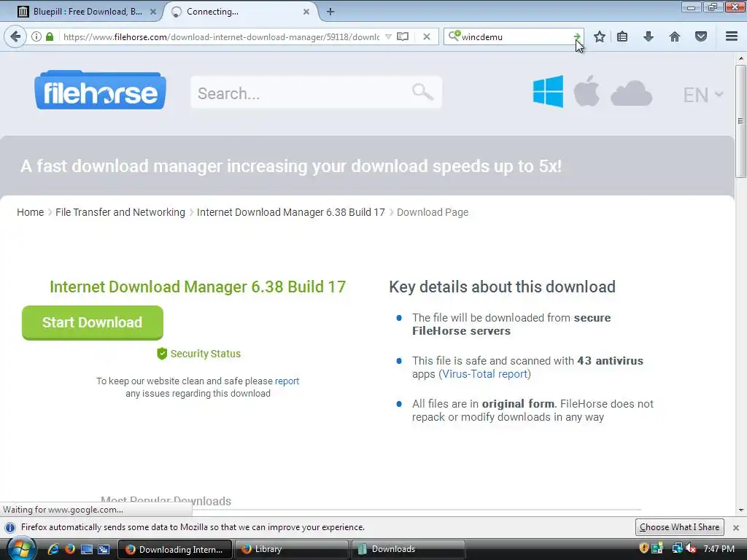Select Mac Apple platform icon
This screenshot has width=747, height=560.
(587, 91)
